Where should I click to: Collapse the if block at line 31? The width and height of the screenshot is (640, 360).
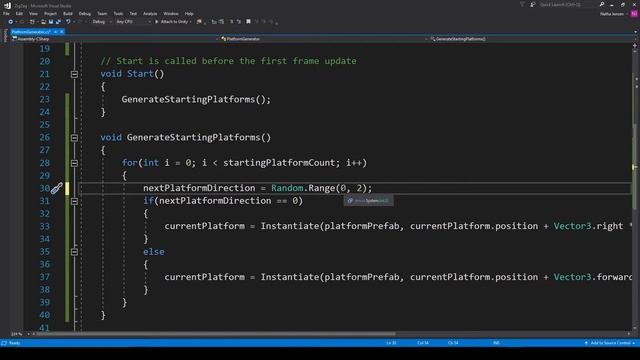74,201
